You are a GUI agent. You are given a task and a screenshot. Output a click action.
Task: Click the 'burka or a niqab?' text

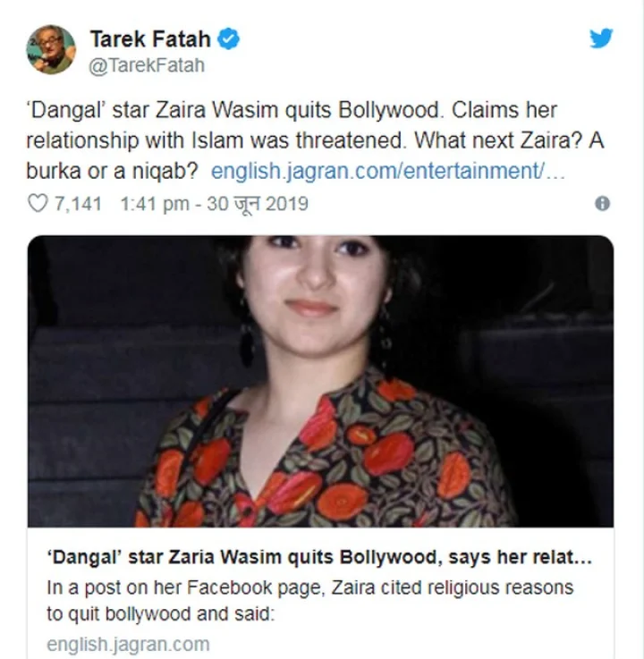point(112,171)
